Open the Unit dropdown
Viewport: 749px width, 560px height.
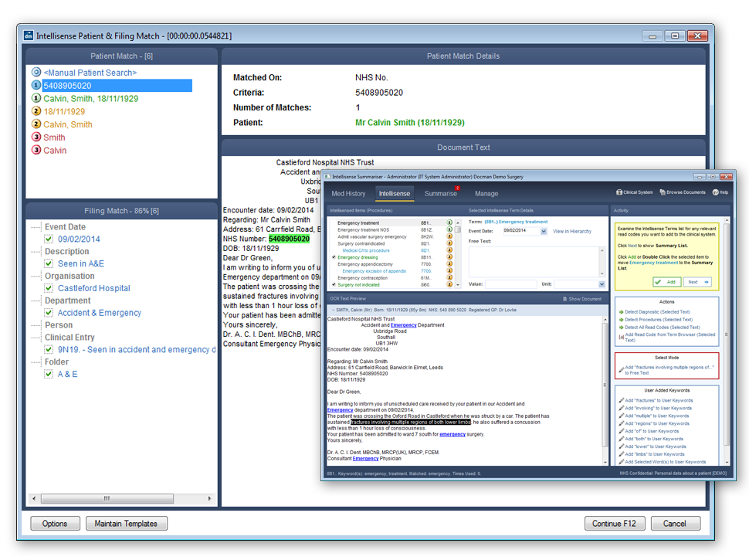(602, 284)
